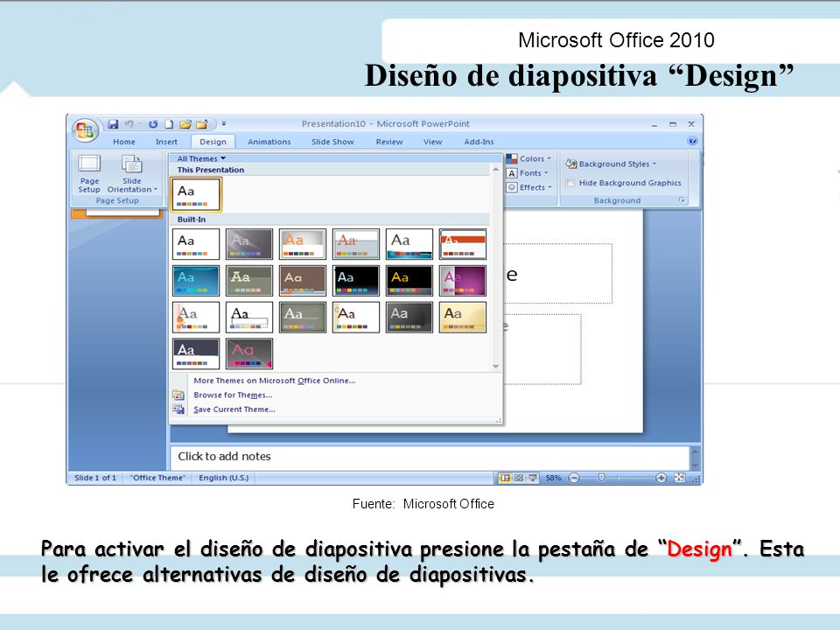Apply the tan gold theme thumbnail
The height and width of the screenshot is (630, 840).
(x=463, y=317)
